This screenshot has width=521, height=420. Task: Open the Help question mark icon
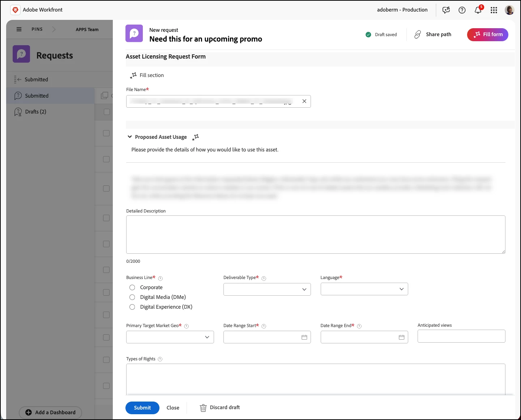tap(462, 10)
